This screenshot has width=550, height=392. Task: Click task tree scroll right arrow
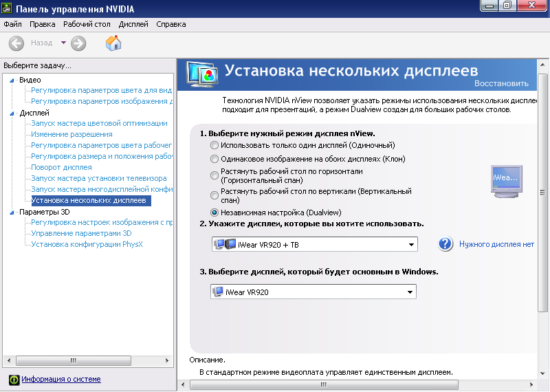[167, 360]
